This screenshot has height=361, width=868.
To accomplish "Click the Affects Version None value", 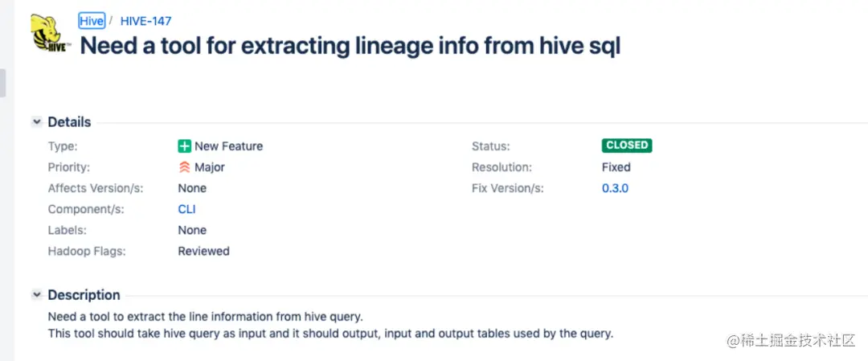I will coord(192,188).
